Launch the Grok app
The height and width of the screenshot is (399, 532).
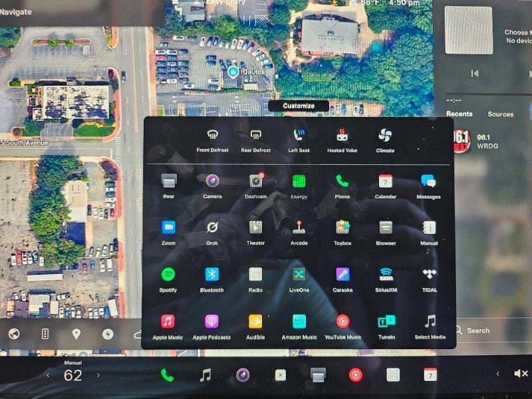click(x=212, y=232)
